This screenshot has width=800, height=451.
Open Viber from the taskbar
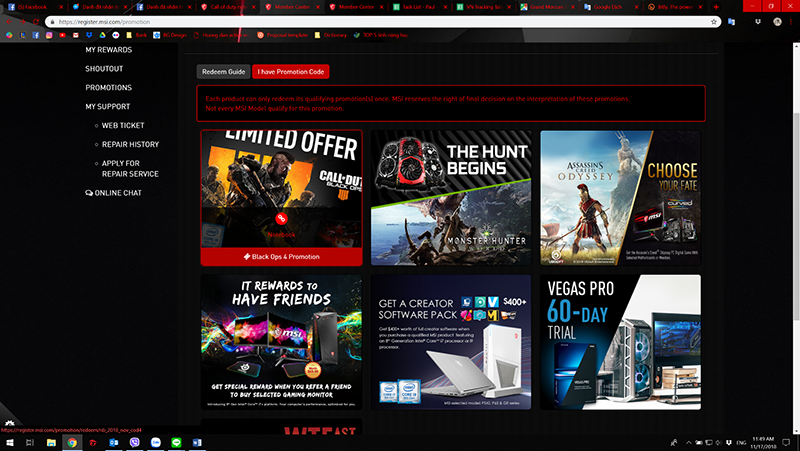point(134,442)
